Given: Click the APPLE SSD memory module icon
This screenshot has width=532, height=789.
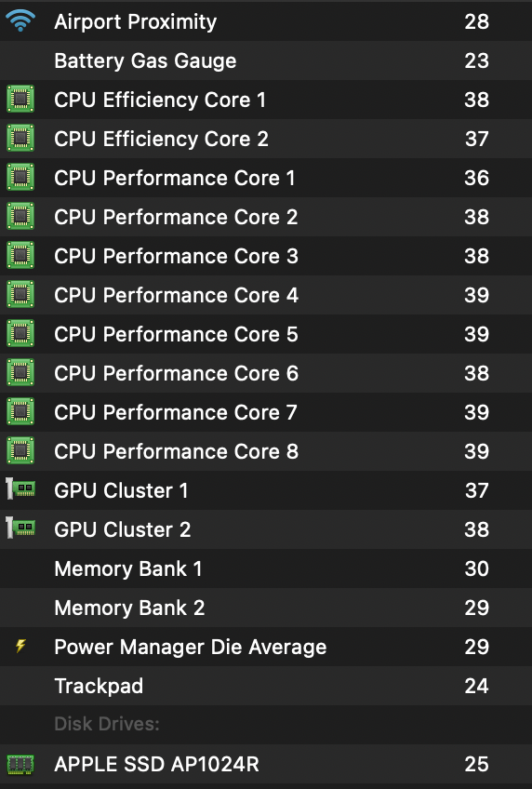Looking at the screenshot, I should 20,765.
